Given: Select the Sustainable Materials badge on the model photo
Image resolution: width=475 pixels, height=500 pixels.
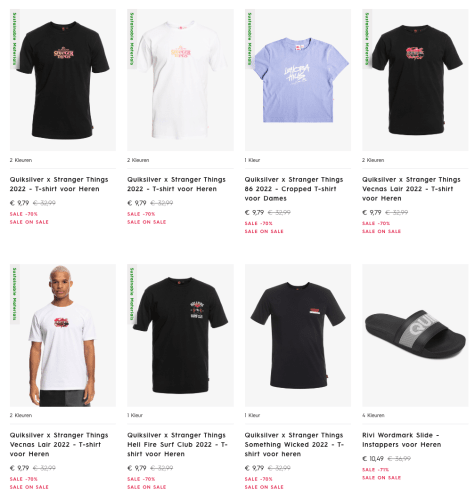Looking at the screenshot, I should coord(15,294).
